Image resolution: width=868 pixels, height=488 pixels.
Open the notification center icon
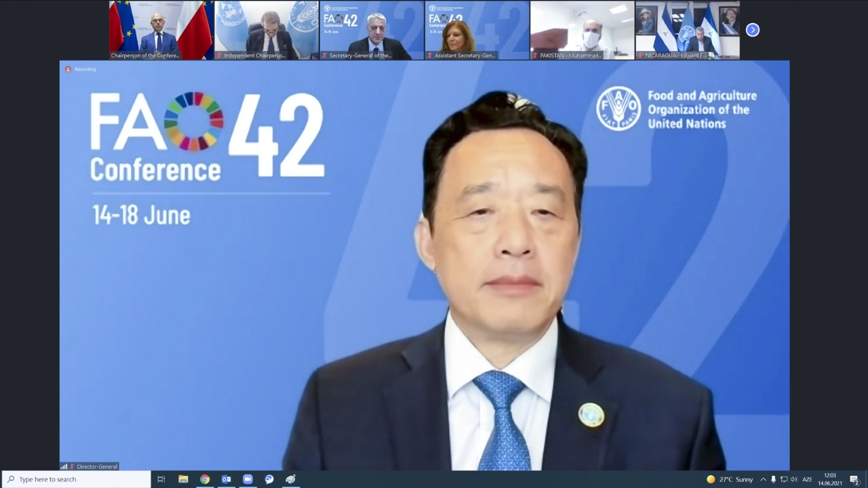(x=854, y=479)
